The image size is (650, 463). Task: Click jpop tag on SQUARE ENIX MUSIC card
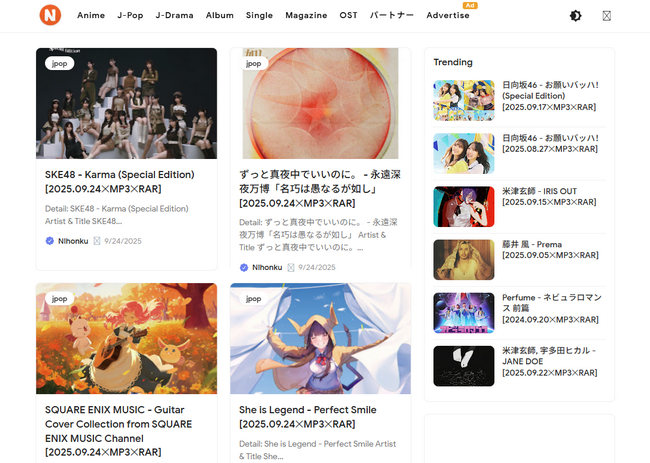(x=59, y=298)
